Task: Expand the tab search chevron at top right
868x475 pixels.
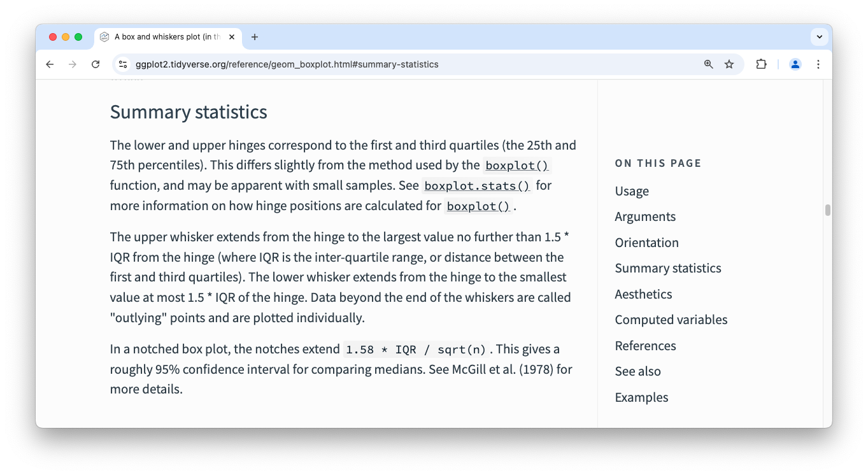Action: [819, 36]
